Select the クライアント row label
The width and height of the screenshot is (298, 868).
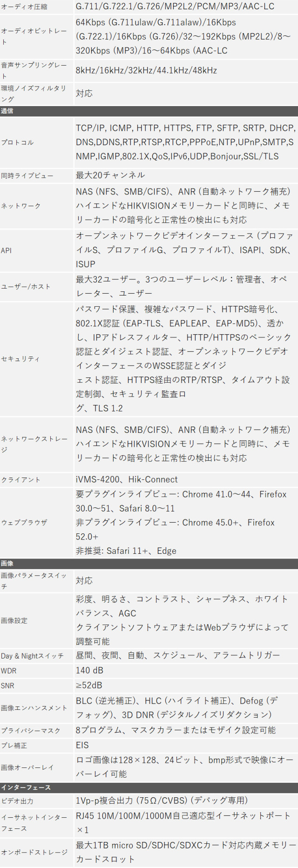21,480
